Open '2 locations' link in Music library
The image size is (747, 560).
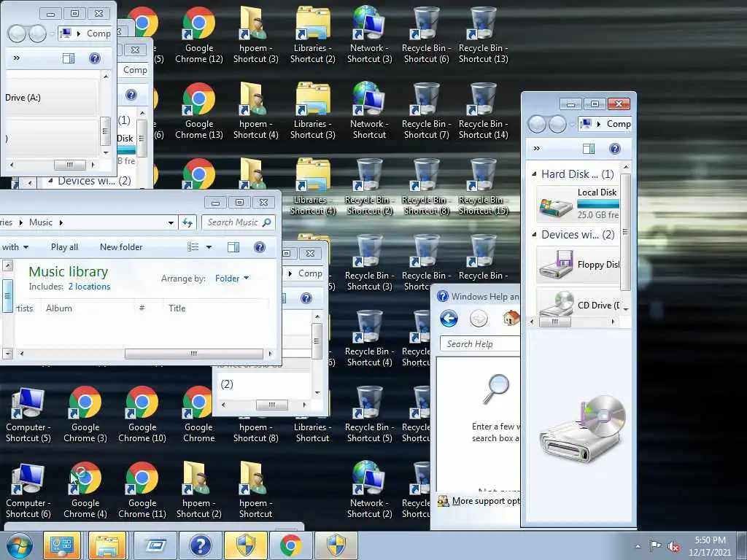click(89, 286)
